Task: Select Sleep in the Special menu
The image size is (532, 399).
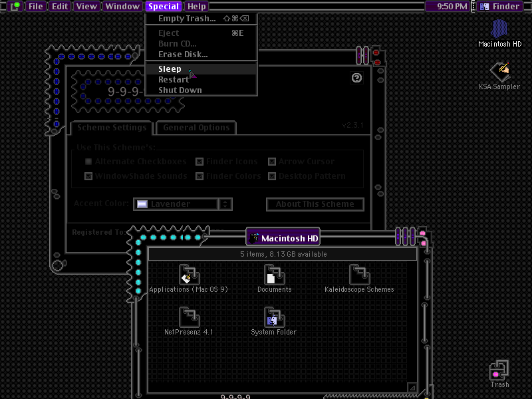Action: 201,69
